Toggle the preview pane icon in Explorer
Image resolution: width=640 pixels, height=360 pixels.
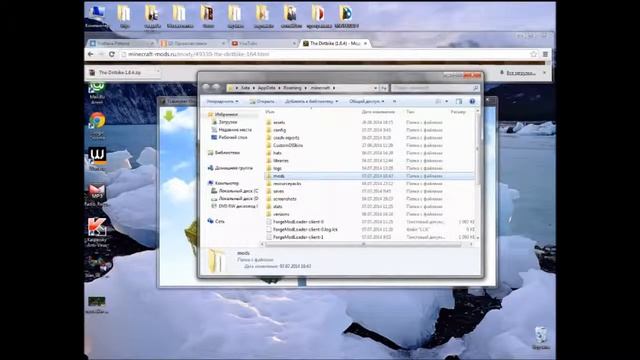click(459, 101)
